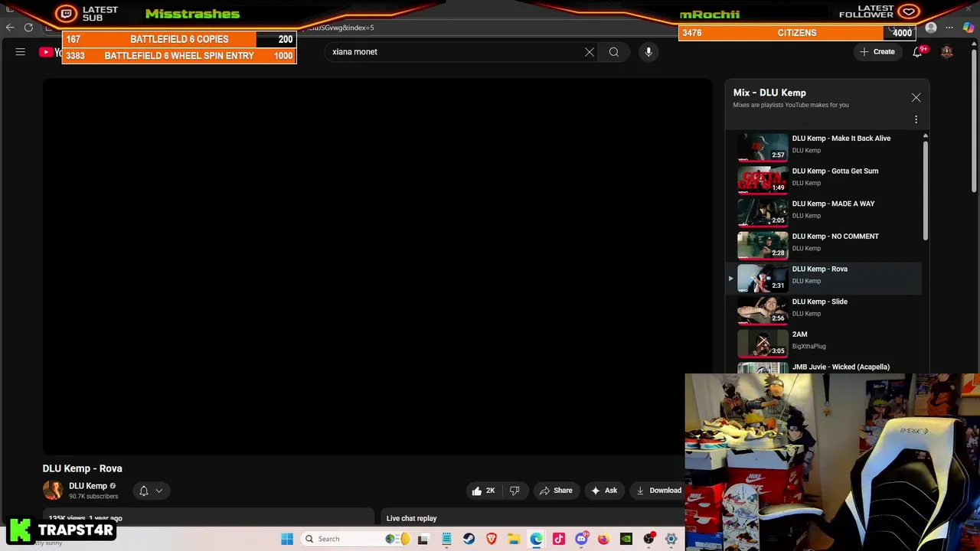The height and width of the screenshot is (551, 980).
Task: Close the Mix - DLU Kemp playlist panel
Action: pos(916,98)
